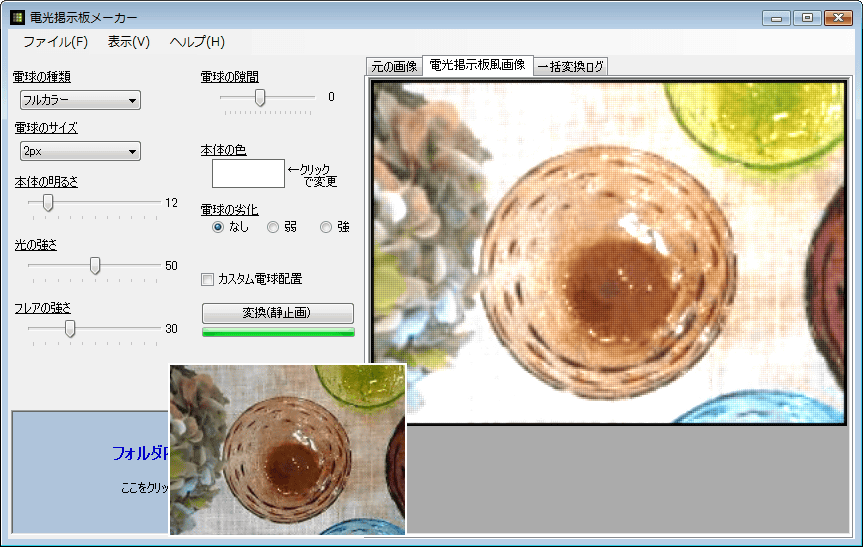Click the 光の強さ slider handle
Viewport: 863px width, 547px height.
point(95,265)
